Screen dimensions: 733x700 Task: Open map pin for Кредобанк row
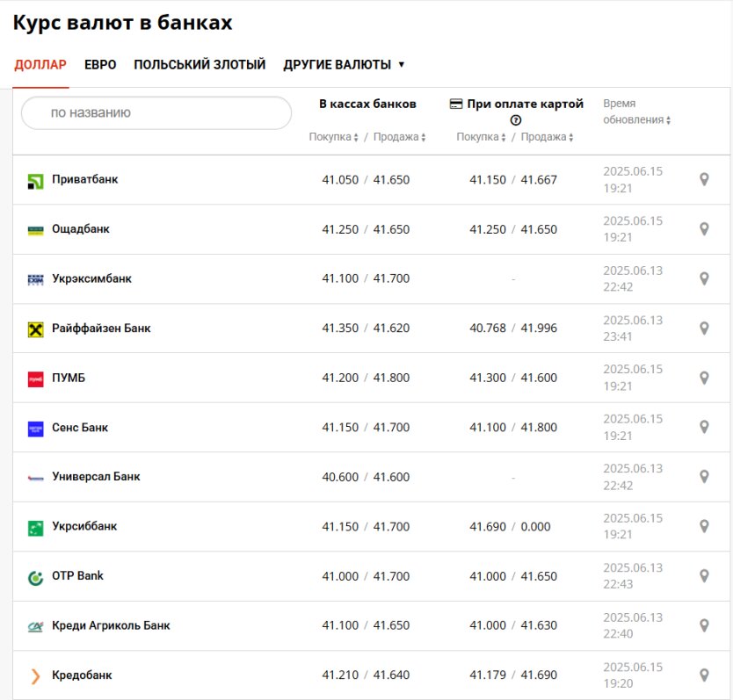704,675
